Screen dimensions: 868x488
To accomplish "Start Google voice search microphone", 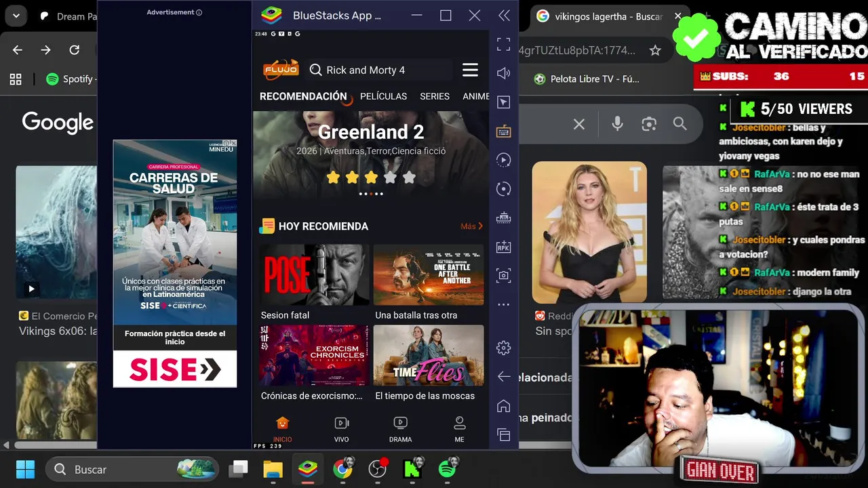I will point(617,124).
